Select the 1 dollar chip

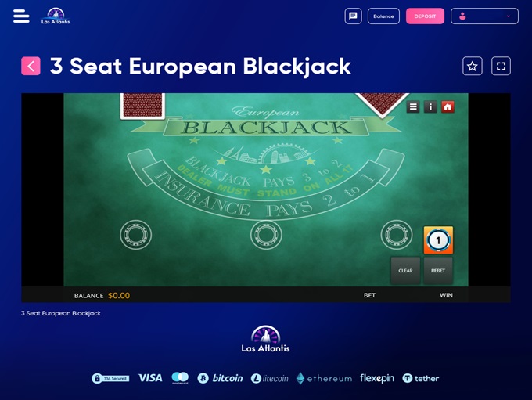(x=438, y=240)
